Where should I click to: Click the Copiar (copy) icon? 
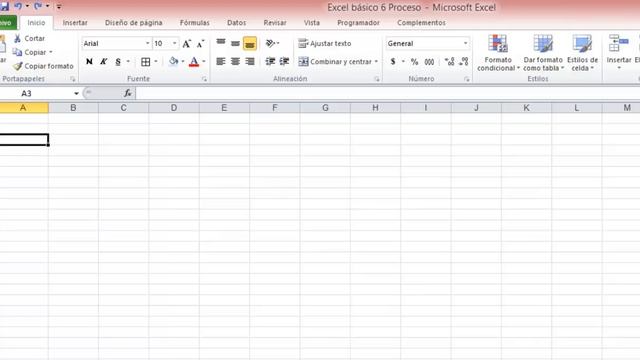[x=17, y=52]
